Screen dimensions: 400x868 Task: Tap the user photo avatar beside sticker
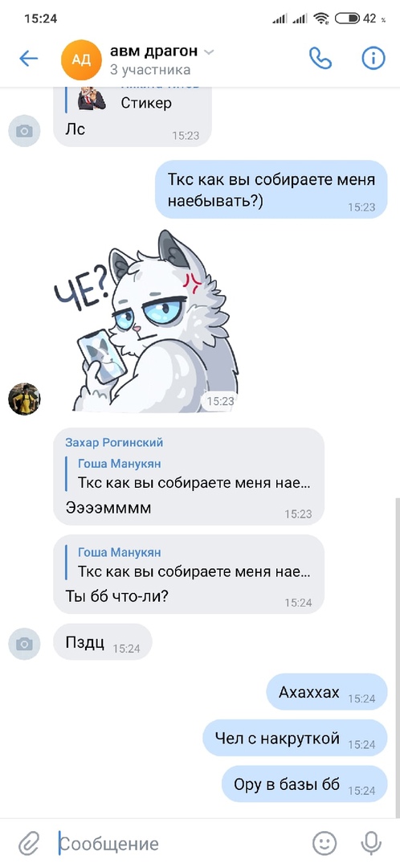pyautogui.click(x=24, y=399)
